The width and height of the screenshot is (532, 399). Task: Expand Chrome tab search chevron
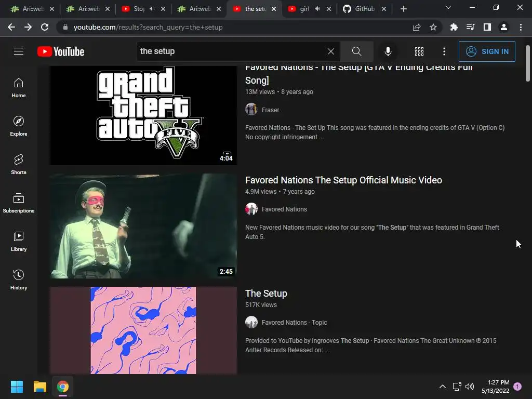pyautogui.click(x=448, y=7)
